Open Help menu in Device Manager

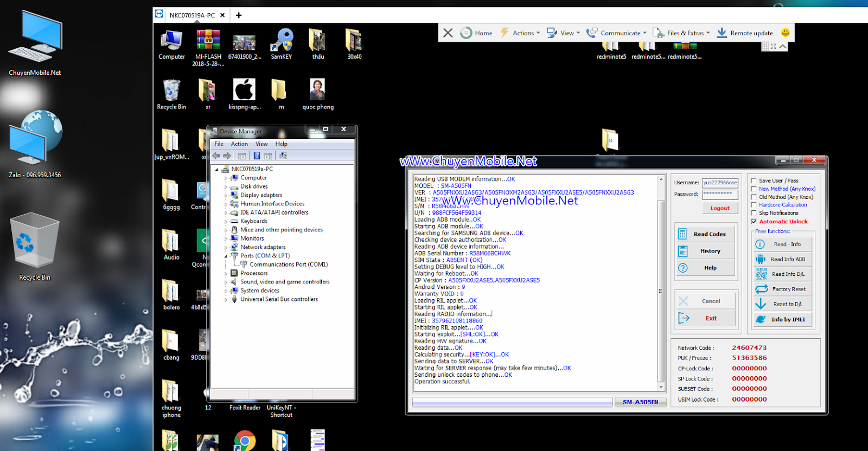(x=281, y=144)
